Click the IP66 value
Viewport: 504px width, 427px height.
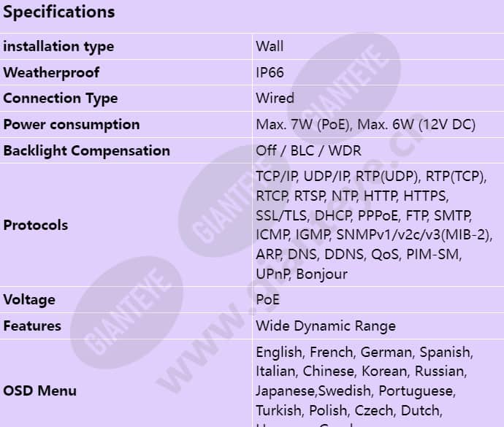coord(270,72)
